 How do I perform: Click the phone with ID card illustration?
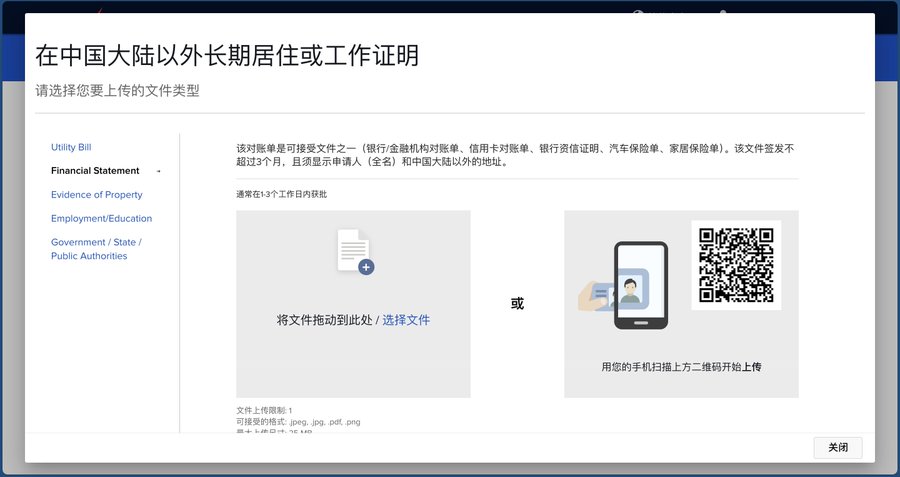pos(623,285)
